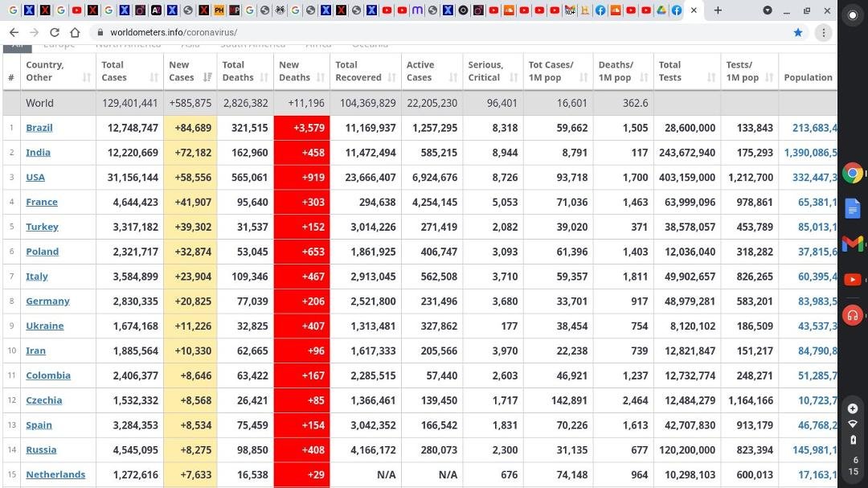The width and height of the screenshot is (868, 488).
Task: Open the ChromeOS launcher circle
Action: point(853,15)
